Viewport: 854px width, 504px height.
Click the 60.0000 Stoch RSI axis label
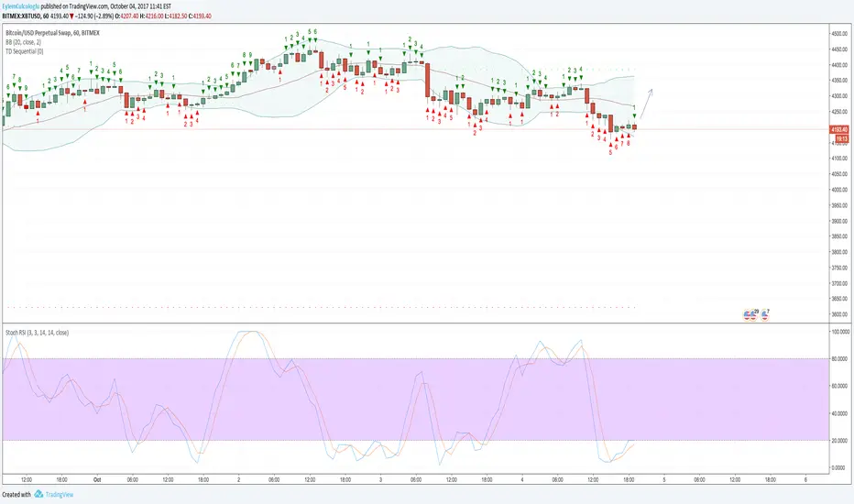(840, 386)
